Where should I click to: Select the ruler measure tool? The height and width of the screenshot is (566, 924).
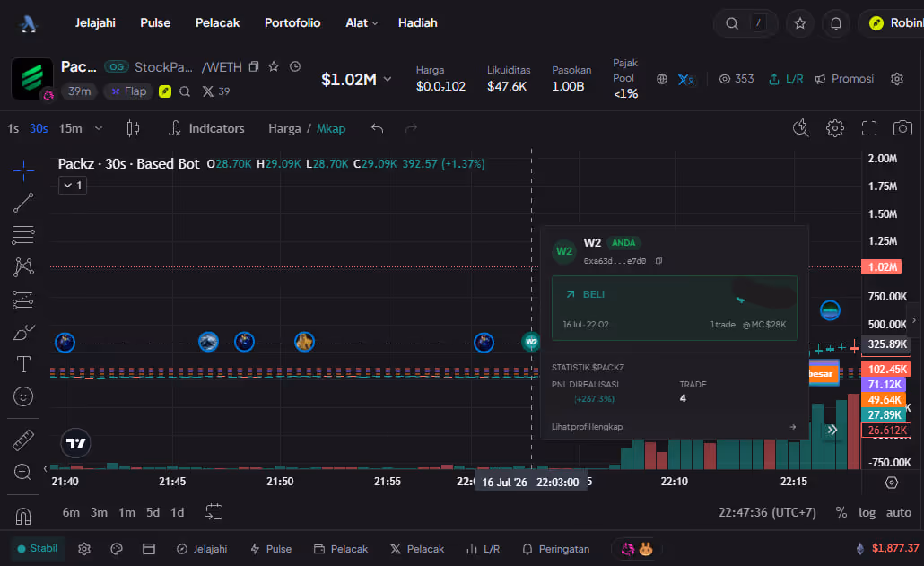23,440
